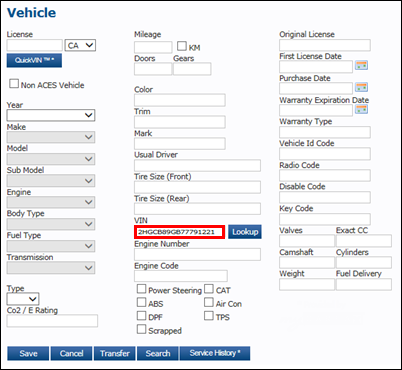
Task: Focus the Mark input field
Action: point(180,144)
